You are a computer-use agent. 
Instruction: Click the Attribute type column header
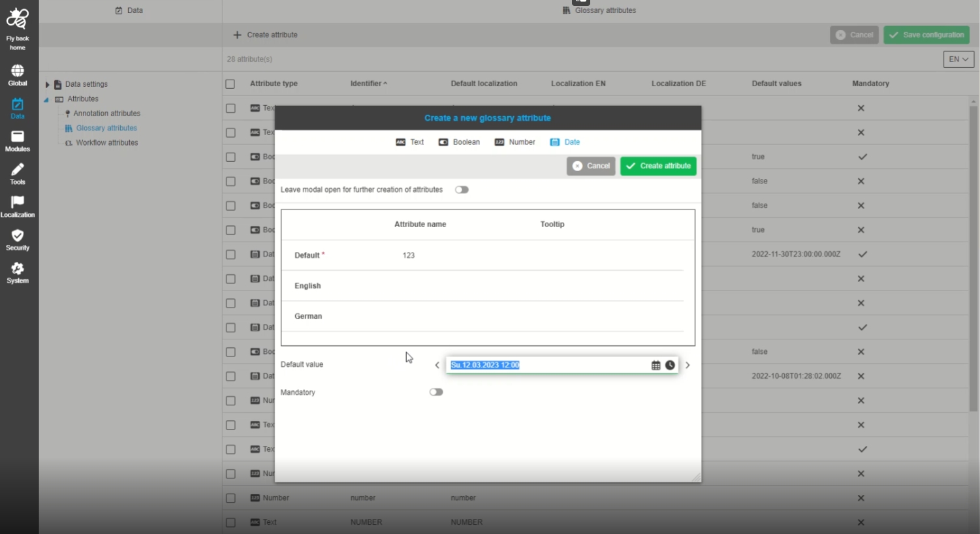coord(274,84)
